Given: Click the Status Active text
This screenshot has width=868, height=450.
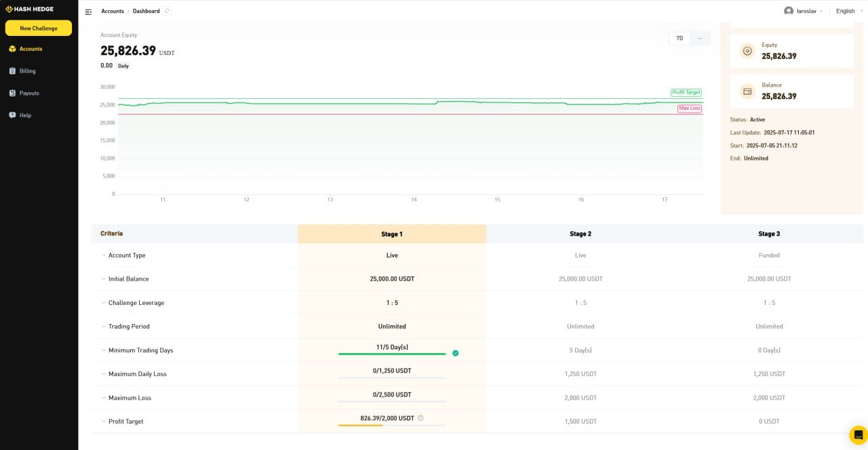Looking at the screenshot, I should pyautogui.click(x=747, y=120).
